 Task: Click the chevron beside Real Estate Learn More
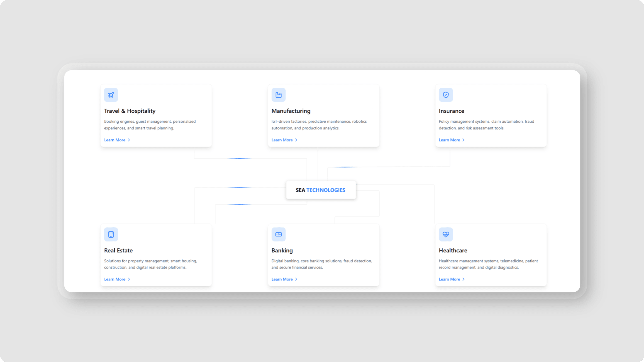click(x=129, y=279)
